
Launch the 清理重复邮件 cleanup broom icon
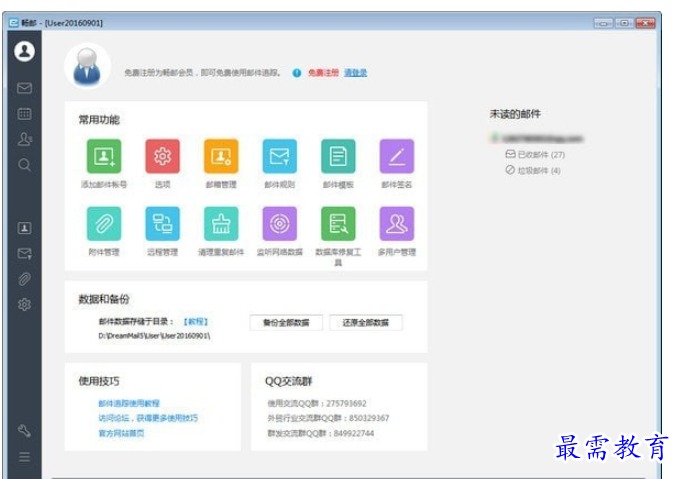[221, 223]
